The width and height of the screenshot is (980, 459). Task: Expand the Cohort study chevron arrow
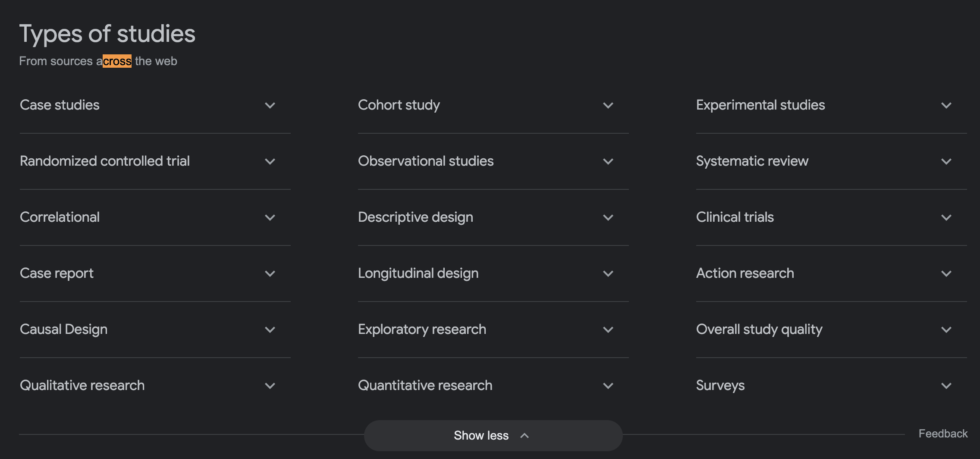click(608, 105)
